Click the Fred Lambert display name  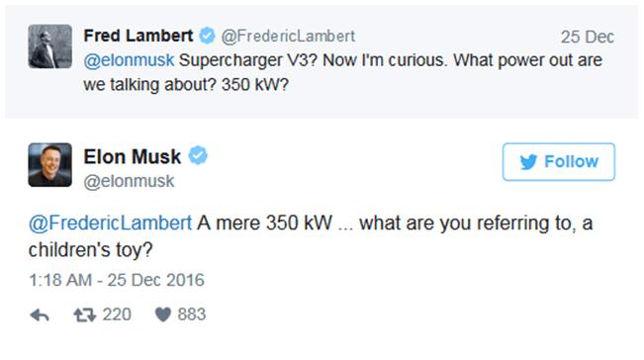click(138, 36)
